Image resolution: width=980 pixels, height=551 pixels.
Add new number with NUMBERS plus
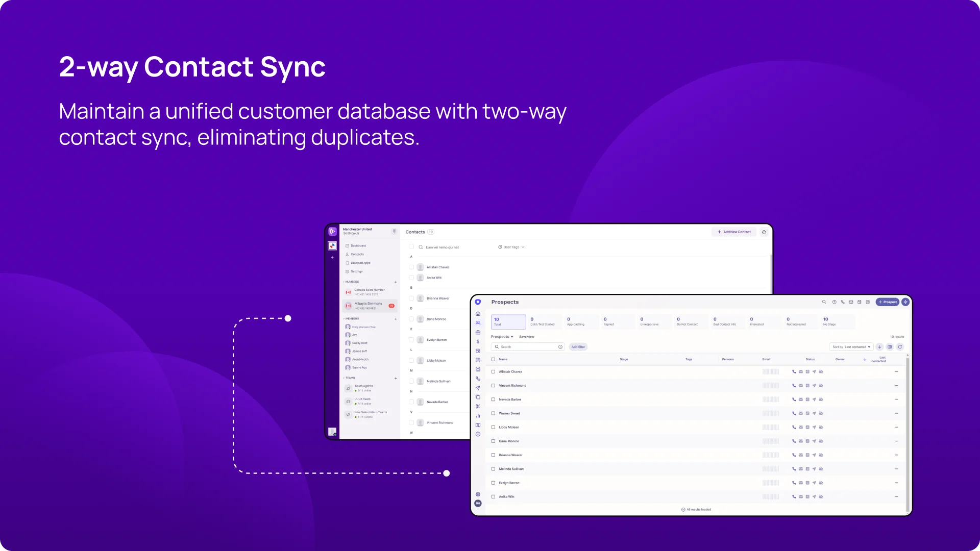coord(396,282)
